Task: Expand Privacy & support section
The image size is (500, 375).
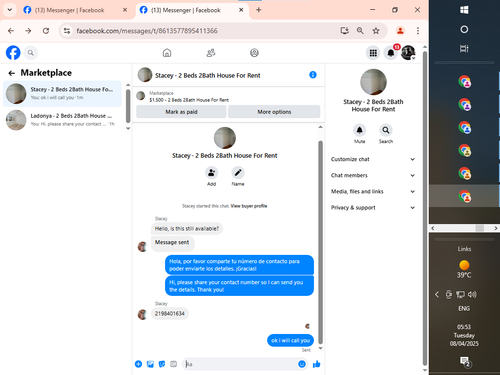Action: [x=373, y=207]
